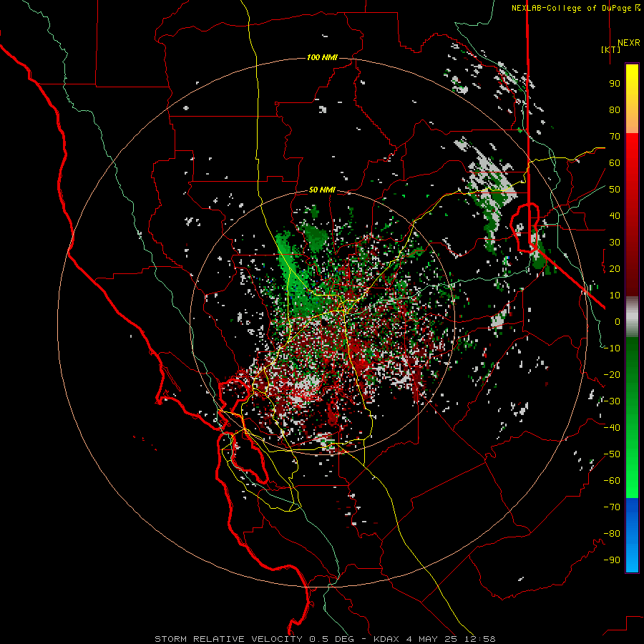The image size is (644, 644).
Task: Click the -60 scale label
Action: (x=612, y=481)
